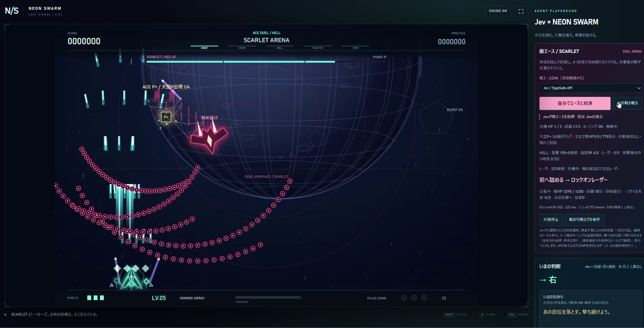Image resolution: width=644 pixels, height=328 pixels.
Task: Click the red Scarlet enemy ship
Action: pyautogui.click(x=209, y=136)
